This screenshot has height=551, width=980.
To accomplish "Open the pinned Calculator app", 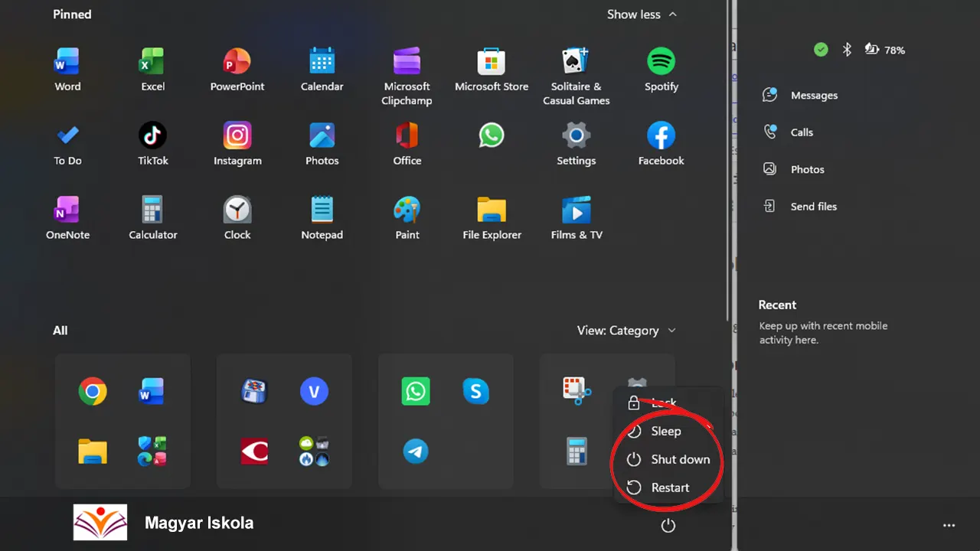I will pyautogui.click(x=152, y=218).
